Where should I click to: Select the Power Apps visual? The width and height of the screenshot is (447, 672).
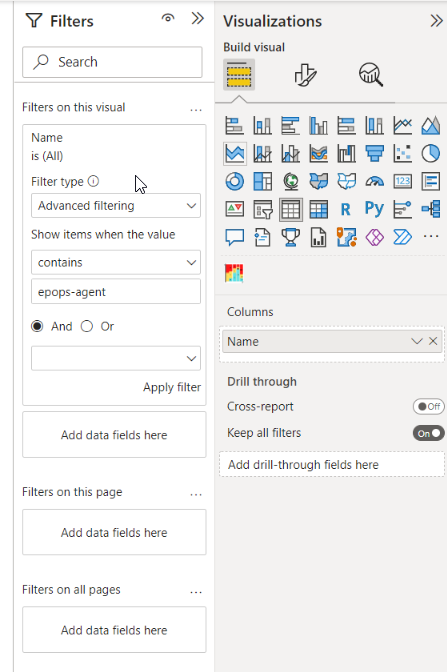pyautogui.click(x=375, y=237)
